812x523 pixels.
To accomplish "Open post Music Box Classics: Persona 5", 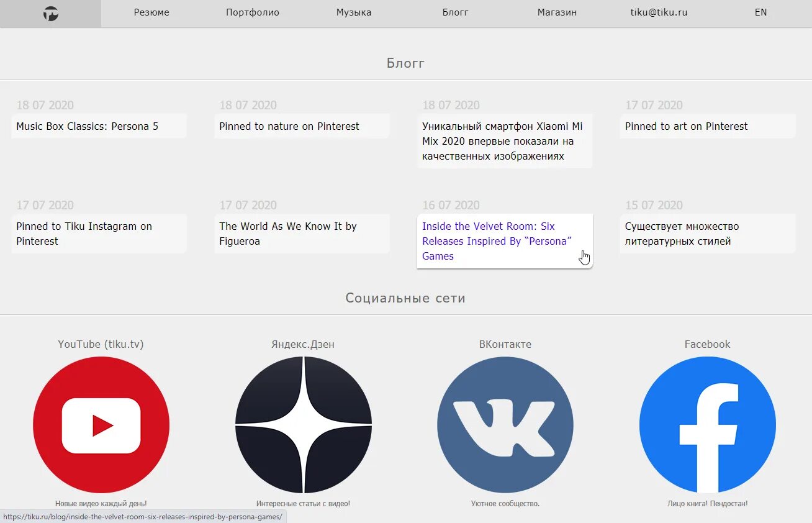I will pyautogui.click(x=99, y=126).
